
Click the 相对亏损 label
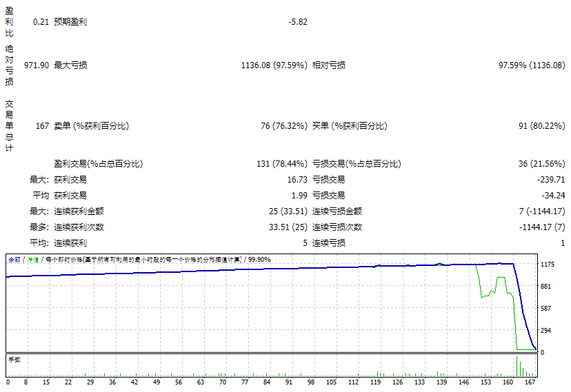click(329, 65)
